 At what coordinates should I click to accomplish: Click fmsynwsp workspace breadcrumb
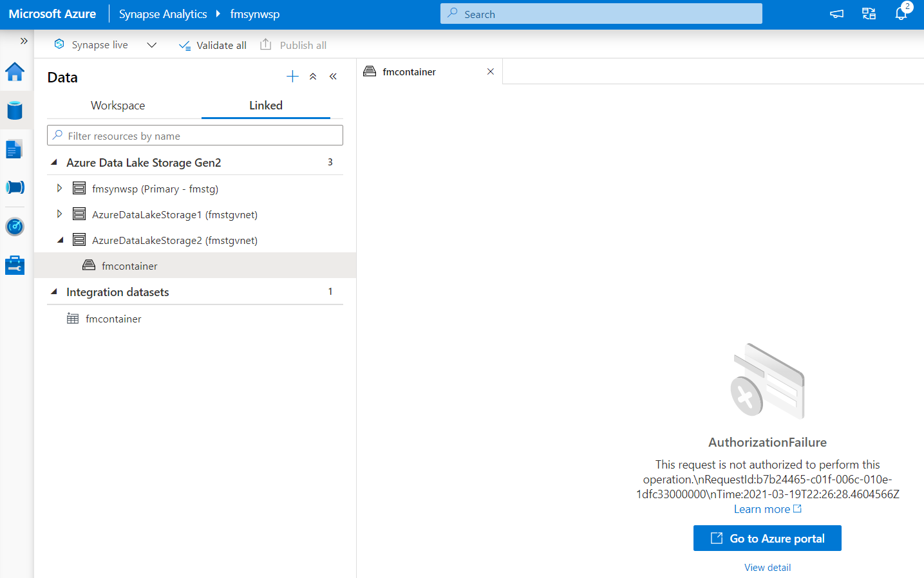pyautogui.click(x=255, y=14)
